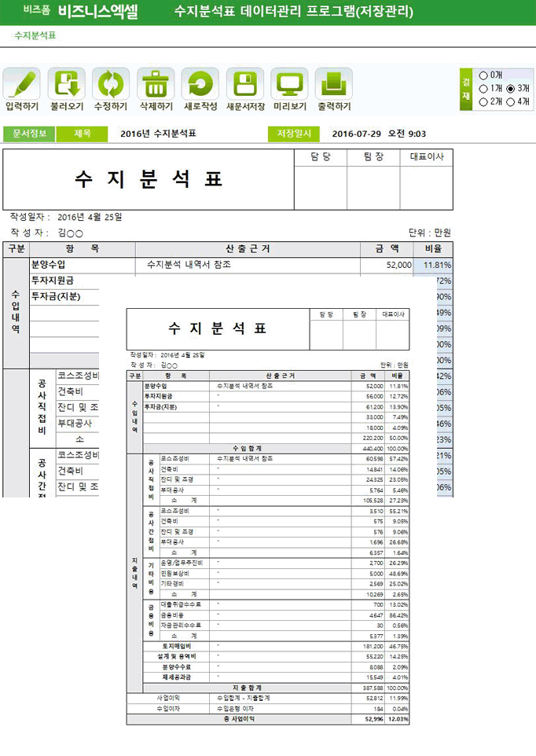The image size is (536, 756).
Task: Click the 출력하기 print icon
Action: pos(333,84)
